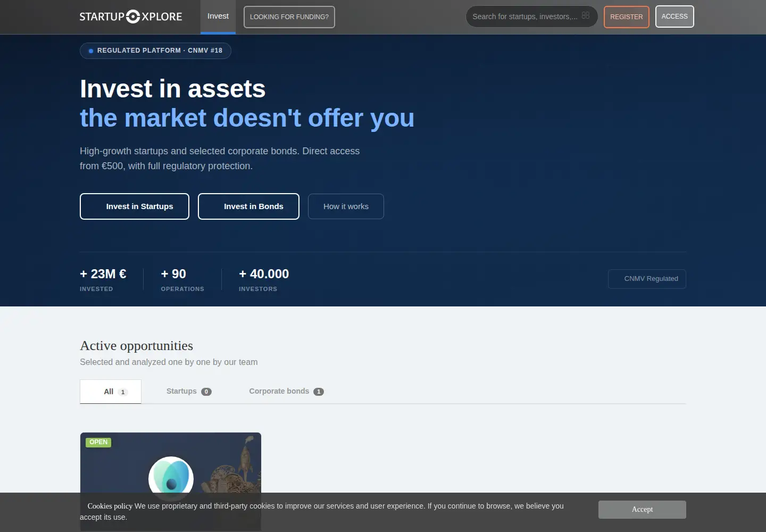
Task: Click 'Selected and analyzed one by one' subtitle
Action: 169,362
